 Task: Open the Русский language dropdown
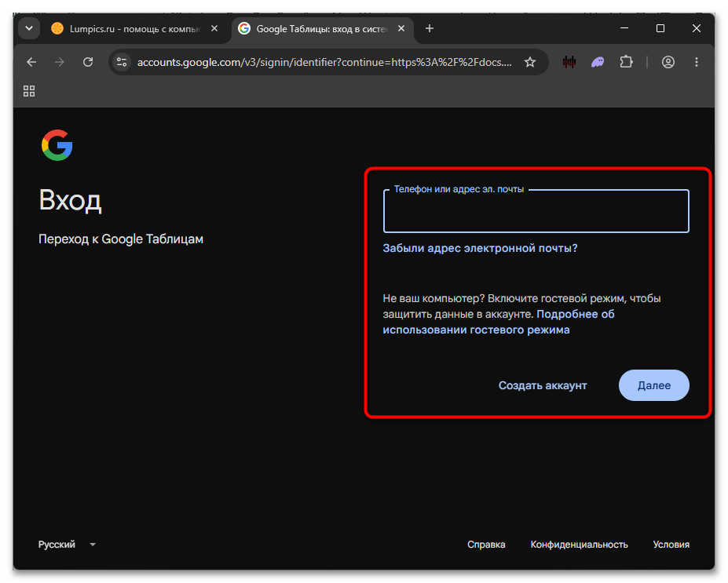[x=67, y=544]
